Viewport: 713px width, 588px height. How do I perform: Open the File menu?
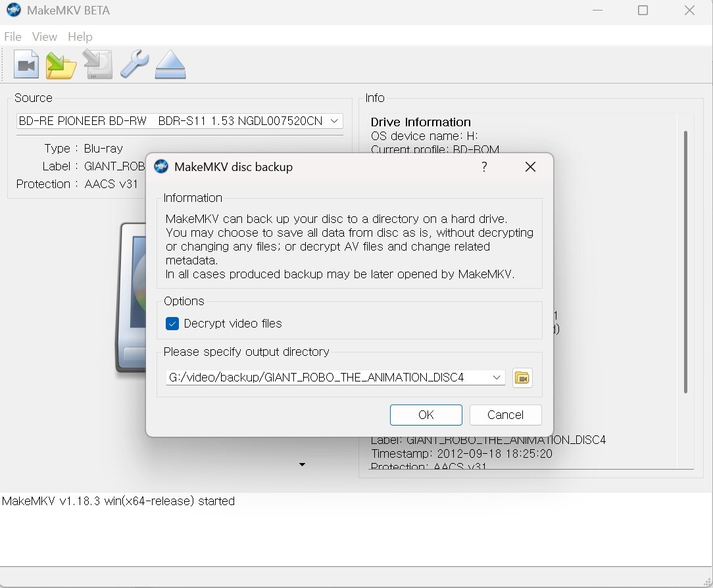click(x=12, y=36)
